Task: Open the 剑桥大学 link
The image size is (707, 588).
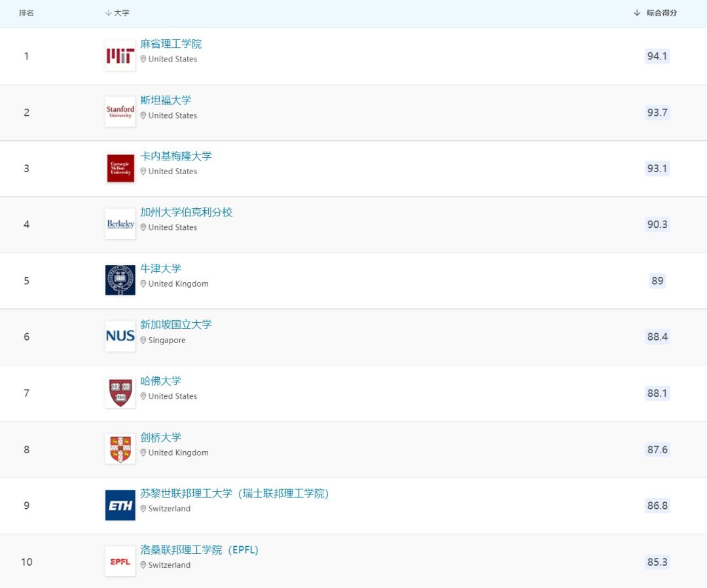Action: coord(160,437)
